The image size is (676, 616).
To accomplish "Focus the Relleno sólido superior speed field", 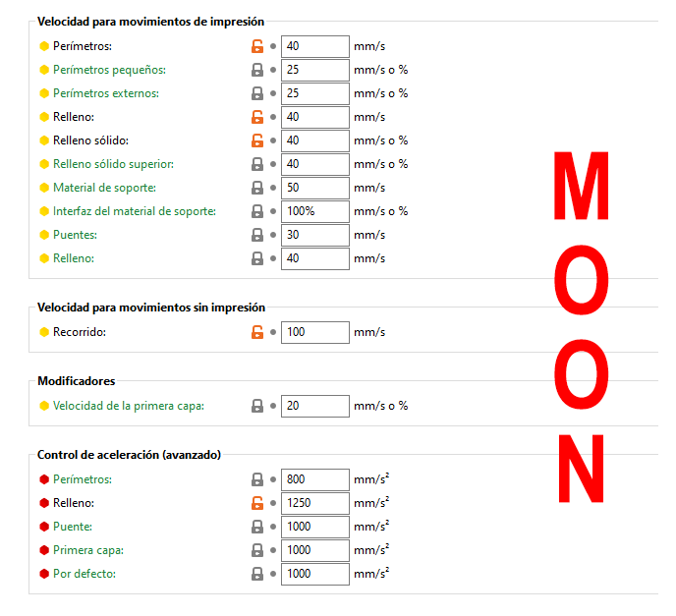I will (x=314, y=164).
